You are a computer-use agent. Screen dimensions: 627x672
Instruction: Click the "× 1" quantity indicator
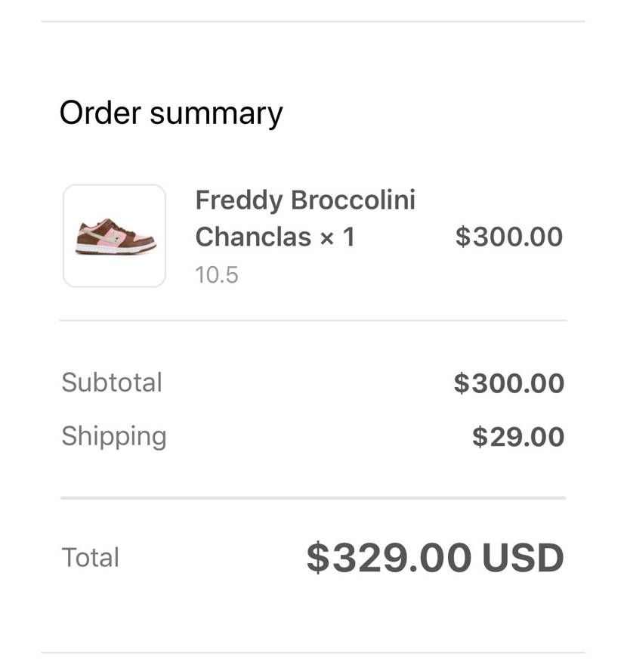[x=337, y=237]
